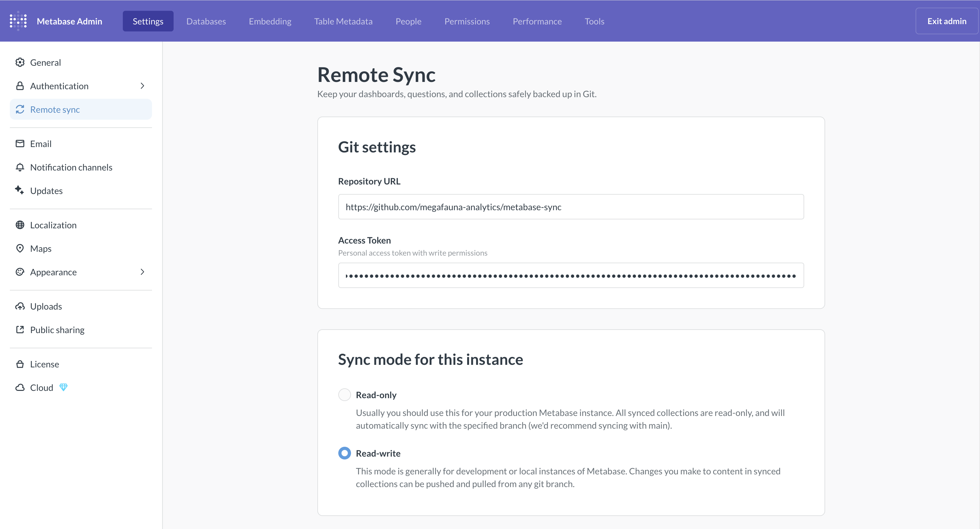
Task: Click the Updates sparkle icon
Action: [x=20, y=190]
